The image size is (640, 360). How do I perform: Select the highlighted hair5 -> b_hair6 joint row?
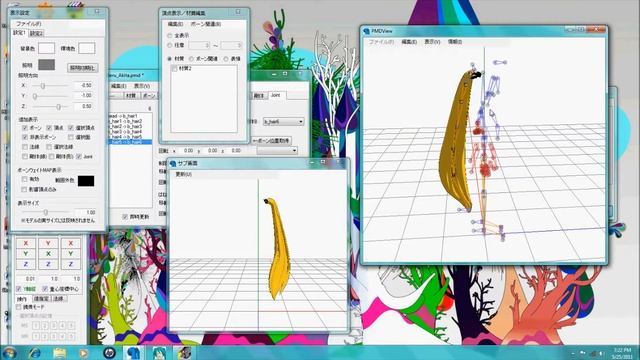pyautogui.click(x=130, y=142)
